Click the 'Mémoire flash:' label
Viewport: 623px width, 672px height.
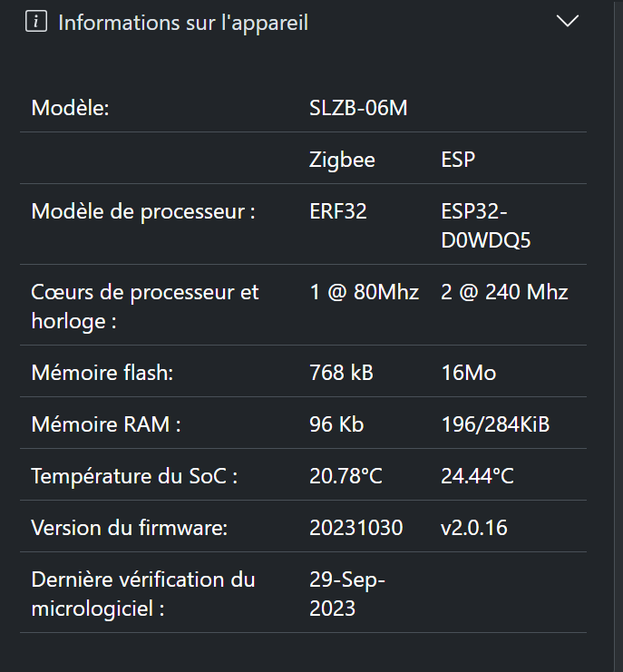pos(102,373)
